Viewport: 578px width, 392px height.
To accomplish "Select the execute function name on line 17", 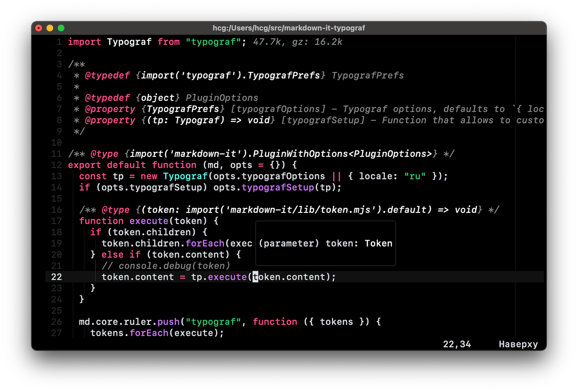I will pos(149,221).
